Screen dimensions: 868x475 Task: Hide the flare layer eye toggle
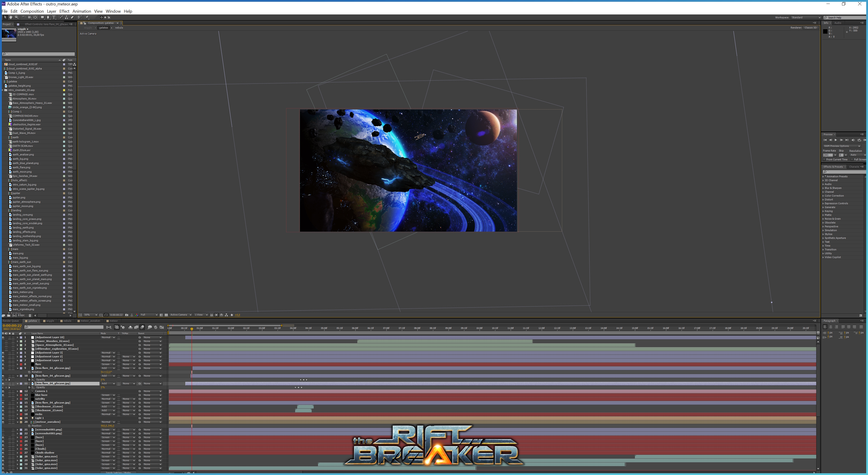[x=3, y=364]
